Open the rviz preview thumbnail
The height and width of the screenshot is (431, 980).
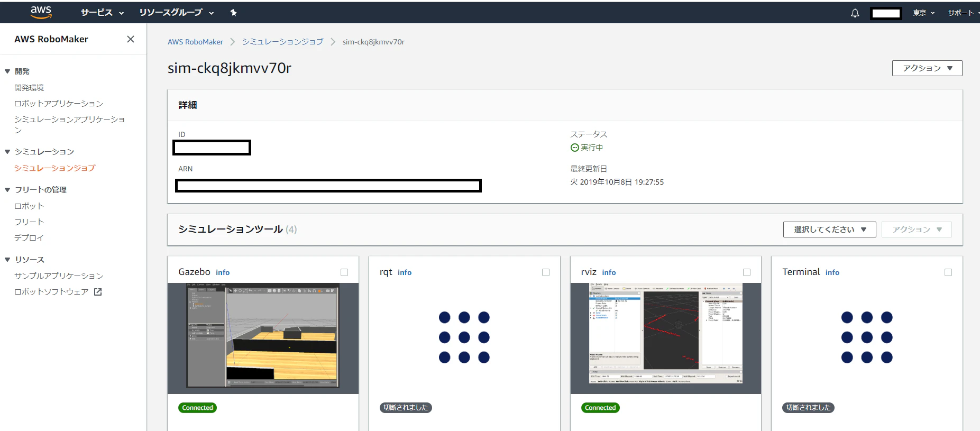point(666,338)
